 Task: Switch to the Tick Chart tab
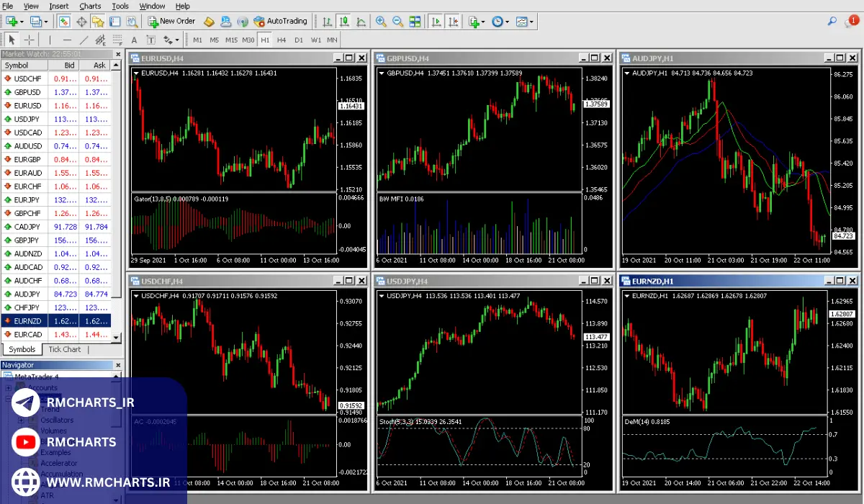(x=64, y=349)
